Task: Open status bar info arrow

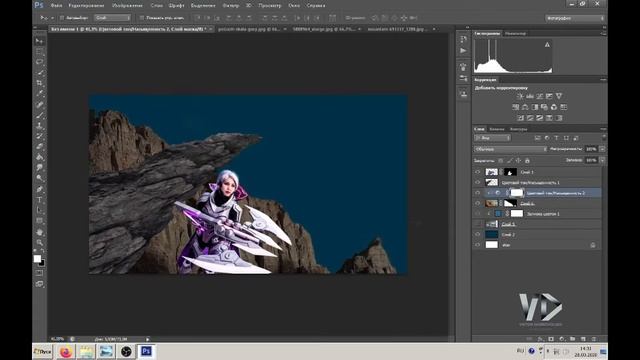Action: pos(147,339)
